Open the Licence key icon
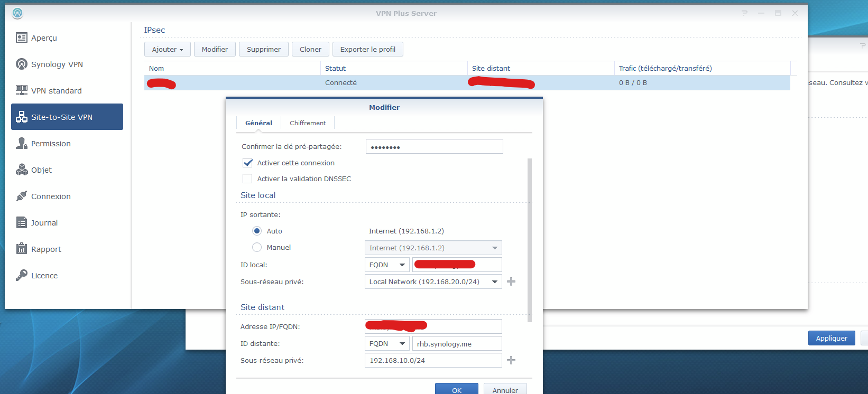The image size is (868, 394). [x=22, y=275]
